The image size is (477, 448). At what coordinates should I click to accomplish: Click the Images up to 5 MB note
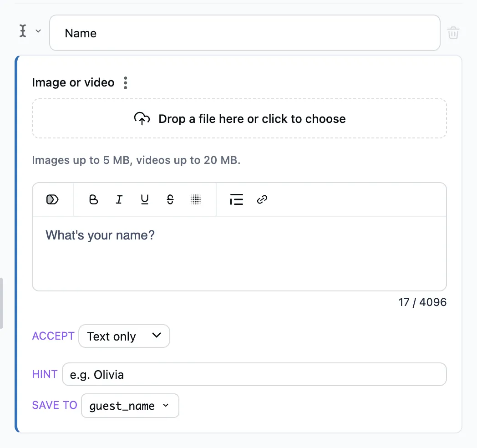[136, 160]
